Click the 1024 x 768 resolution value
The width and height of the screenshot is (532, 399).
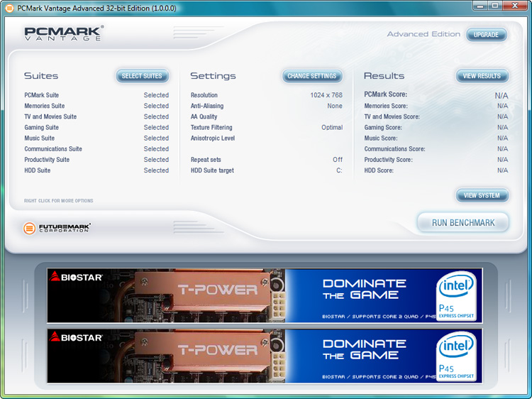[x=326, y=95]
